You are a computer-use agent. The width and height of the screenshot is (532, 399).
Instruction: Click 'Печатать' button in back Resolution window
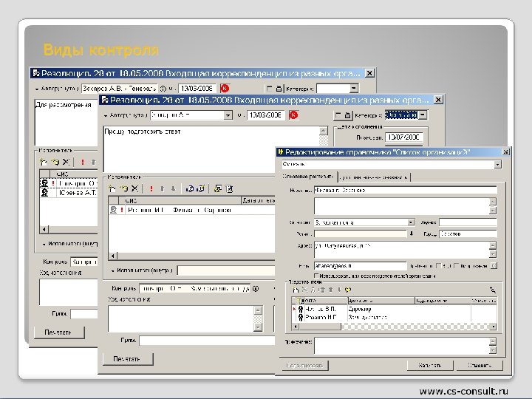(58, 332)
